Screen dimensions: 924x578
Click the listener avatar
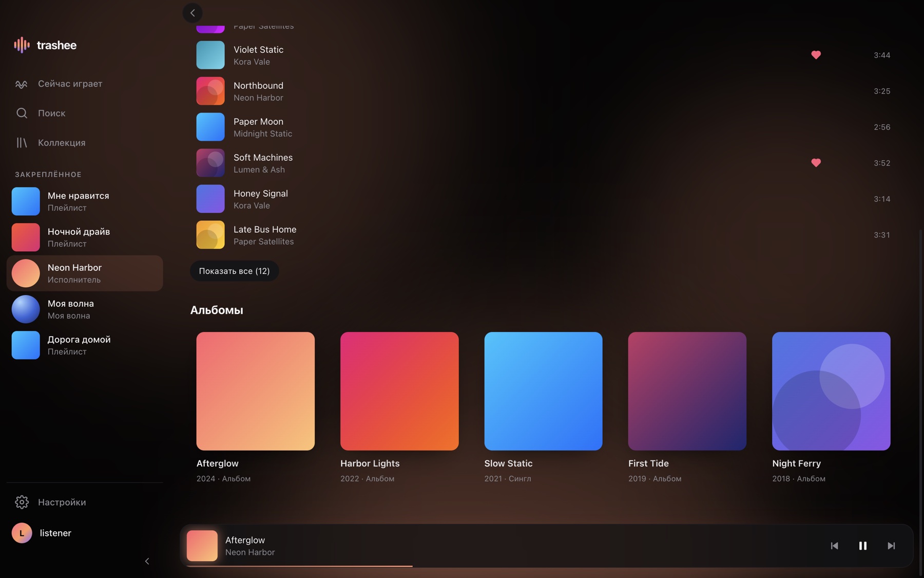[x=22, y=533]
